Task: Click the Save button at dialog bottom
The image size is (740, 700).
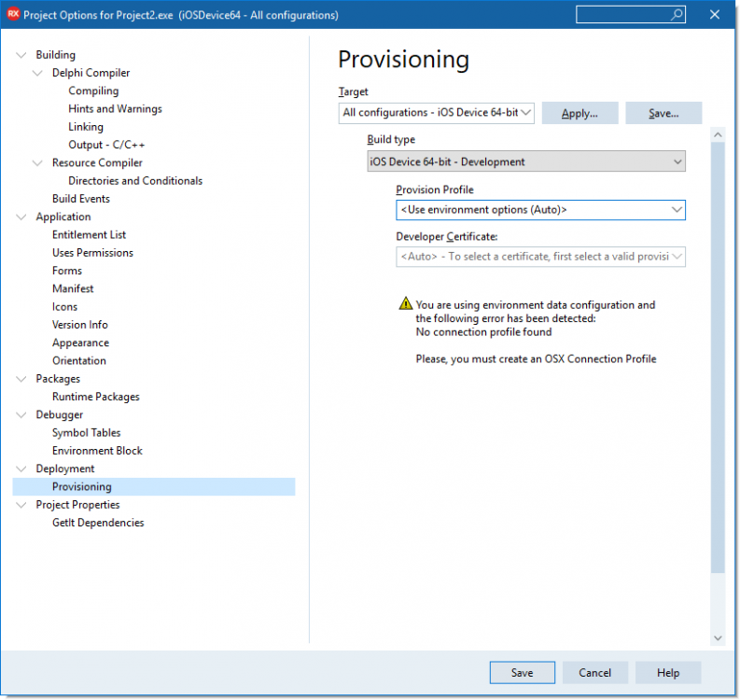Action: (522, 672)
